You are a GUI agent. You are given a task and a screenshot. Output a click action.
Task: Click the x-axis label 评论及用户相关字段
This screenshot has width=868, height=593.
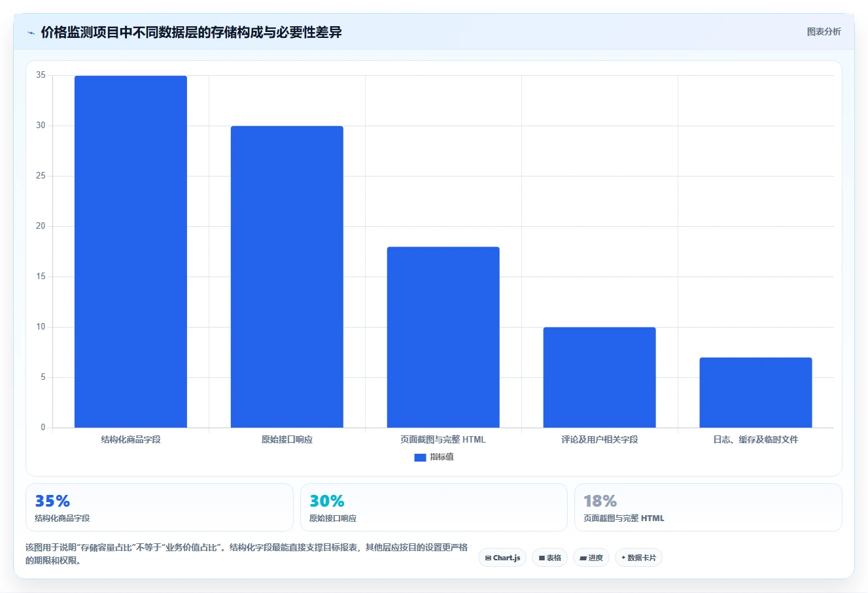(600, 439)
